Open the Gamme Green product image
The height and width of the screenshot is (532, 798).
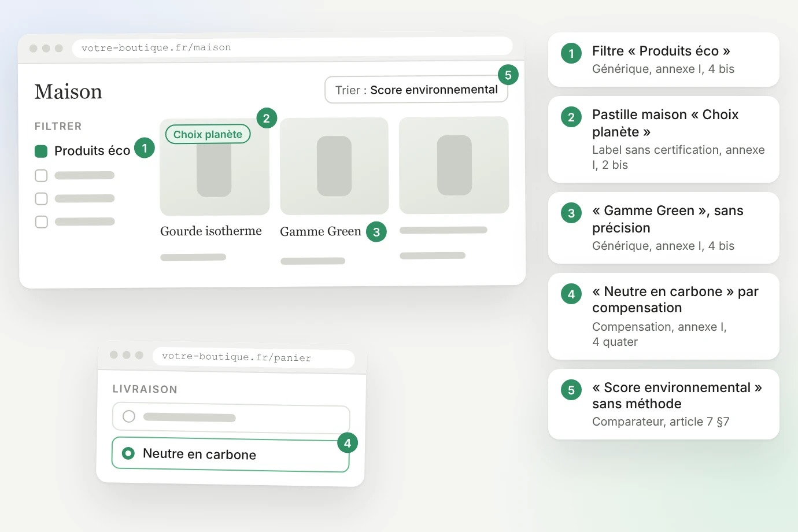click(x=334, y=167)
